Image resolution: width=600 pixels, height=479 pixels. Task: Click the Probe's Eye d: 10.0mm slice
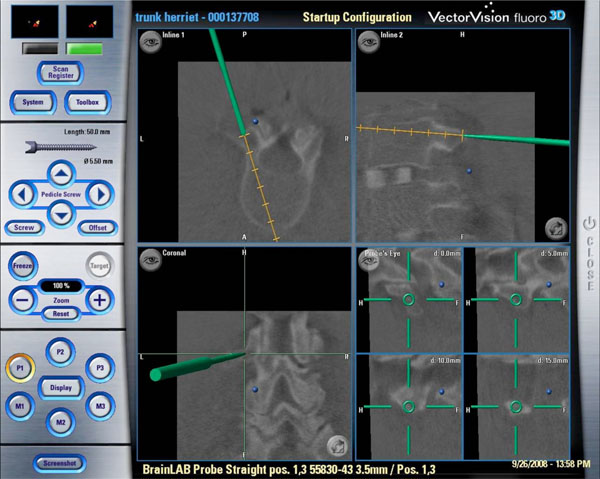[x=410, y=407]
